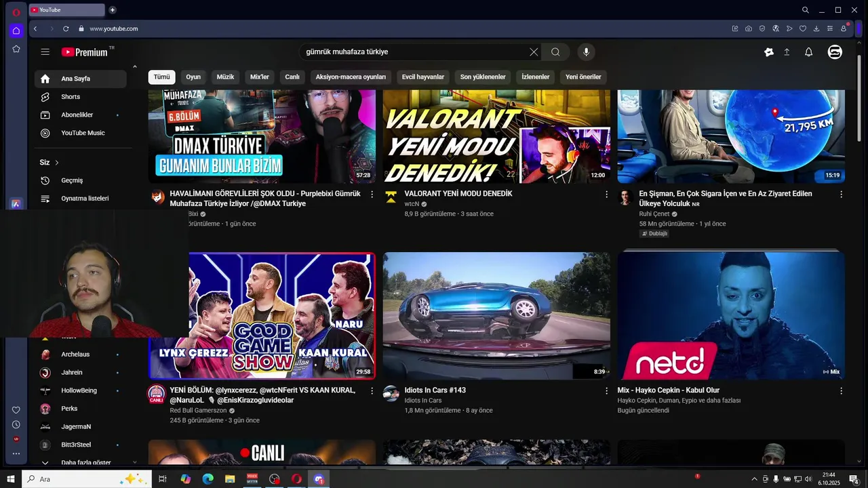Open Ana Sayfa in sidebar

81,79
